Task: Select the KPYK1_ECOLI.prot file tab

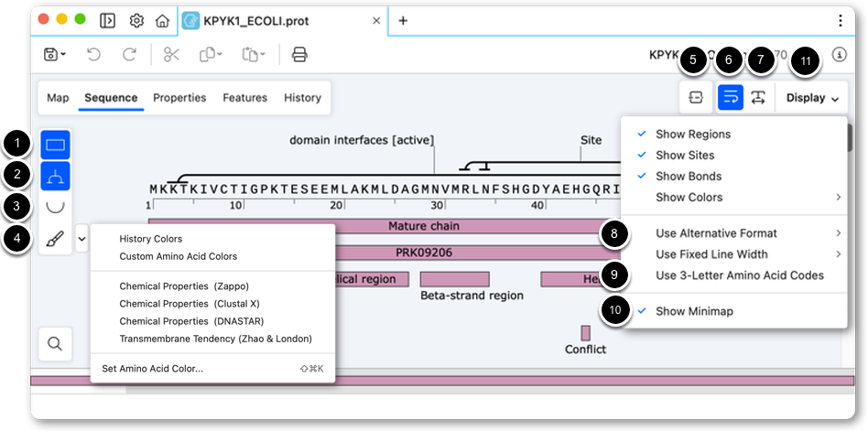Action: pos(283,21)
